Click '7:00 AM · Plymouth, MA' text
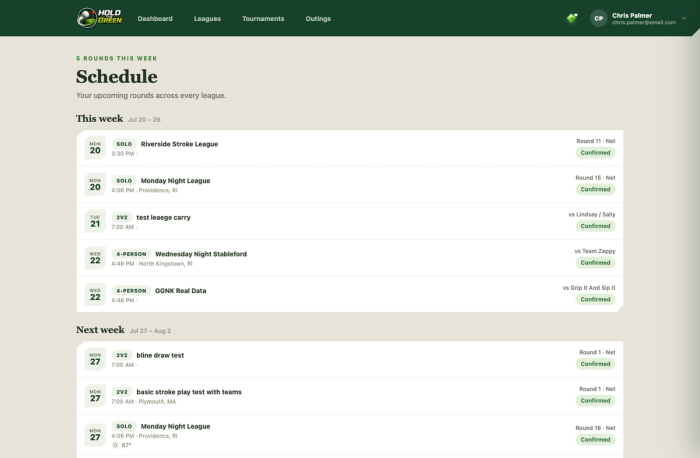The image size is (700, 458). tap(143, 402)
